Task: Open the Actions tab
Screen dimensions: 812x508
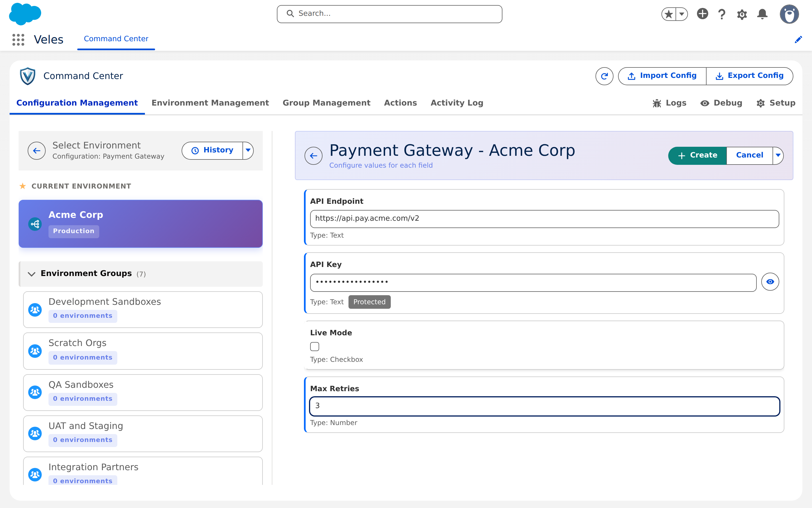Action: pos(400,103)
